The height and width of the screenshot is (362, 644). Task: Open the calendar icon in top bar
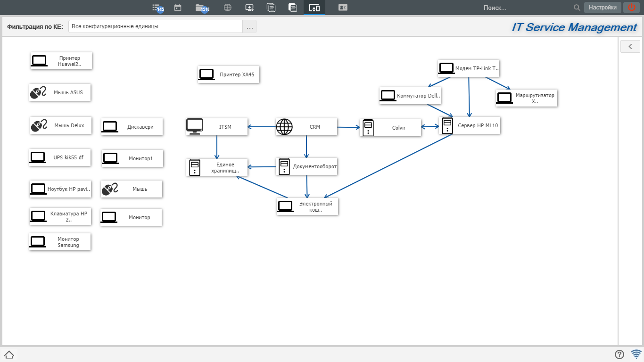coord(178,8)
